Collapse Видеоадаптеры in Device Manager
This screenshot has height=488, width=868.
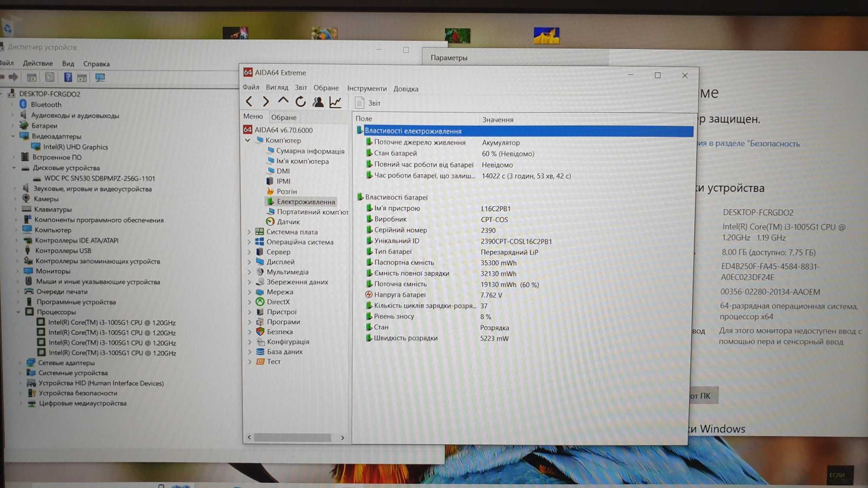coord(13,136)
